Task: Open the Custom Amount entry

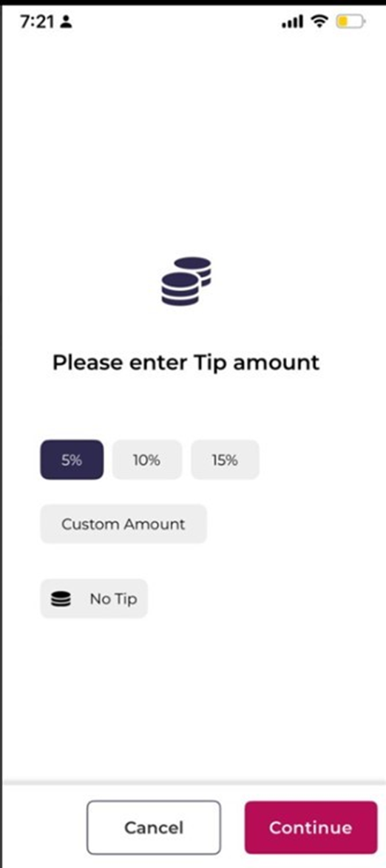Action: 123,524
